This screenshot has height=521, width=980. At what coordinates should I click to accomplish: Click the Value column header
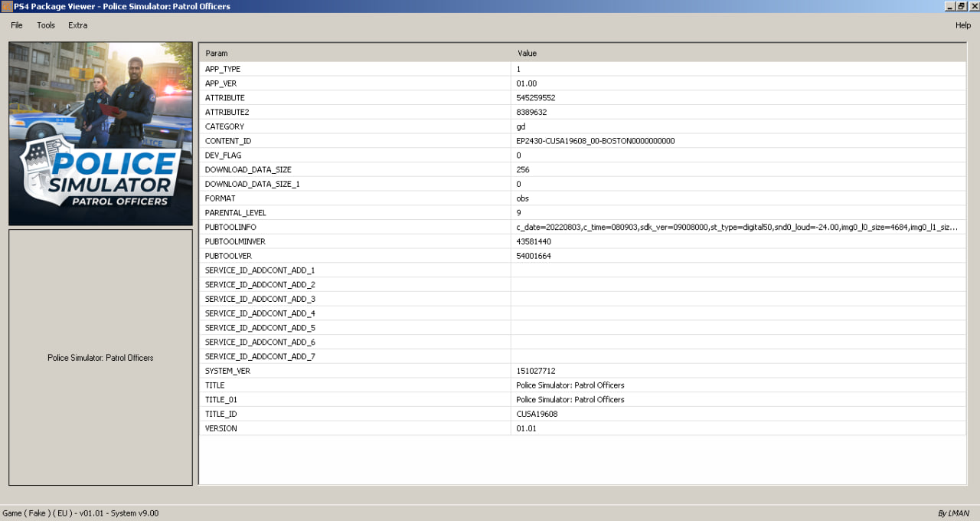click(x=739, y=54)
